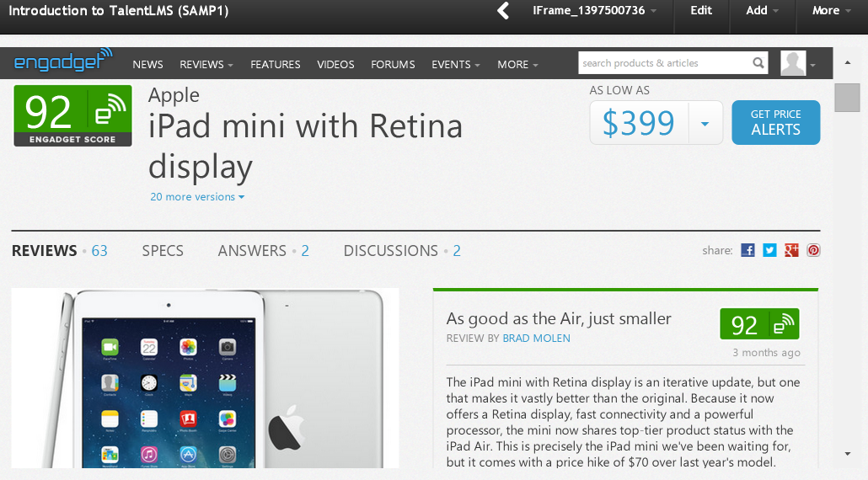This screenshot has height=480, width=868.
Task: Share the review on Facebook
Action: pos(747,250)
